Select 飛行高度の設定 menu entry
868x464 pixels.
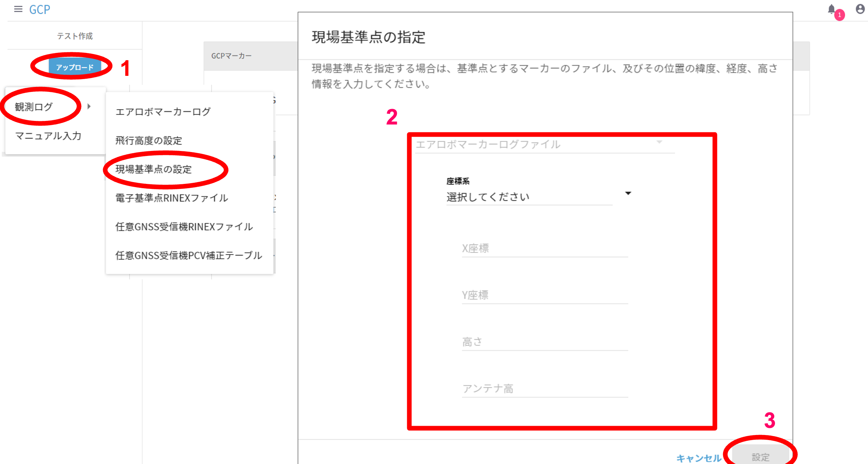(149, 141)
